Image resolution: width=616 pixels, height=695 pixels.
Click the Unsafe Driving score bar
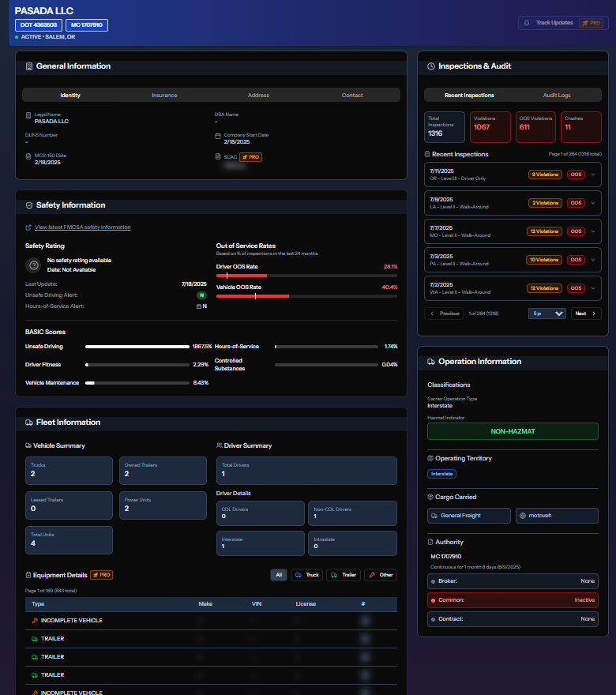coord(137,347)
